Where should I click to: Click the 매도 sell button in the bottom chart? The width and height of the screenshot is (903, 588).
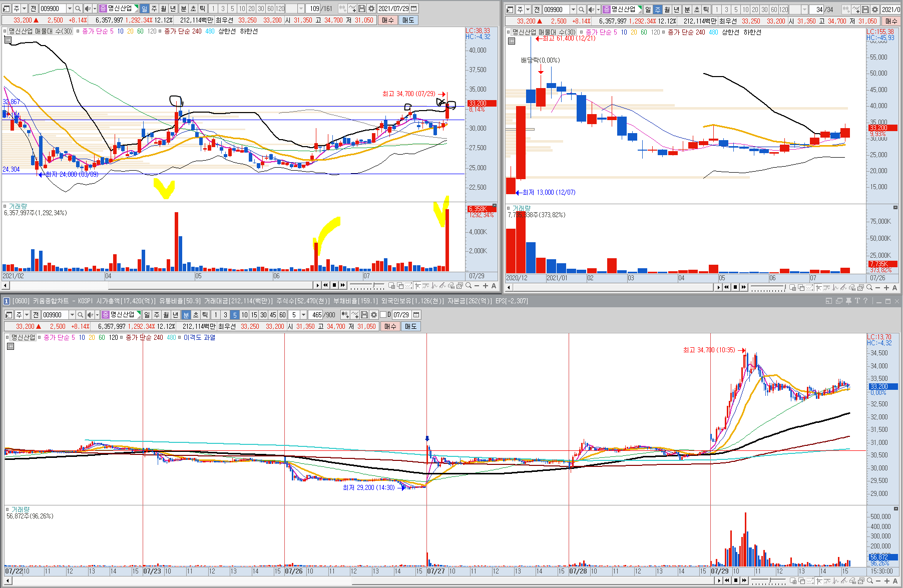pos(411,326)
